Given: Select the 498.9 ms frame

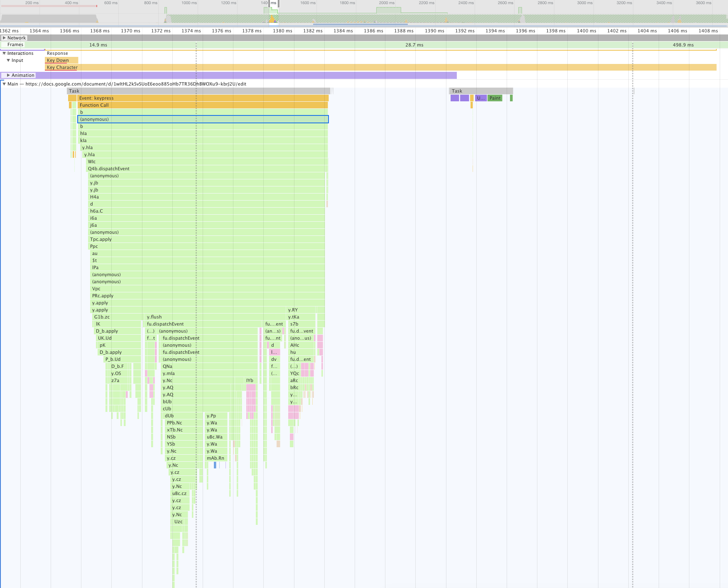Looking at the screenshot, I should coord(683,45).
